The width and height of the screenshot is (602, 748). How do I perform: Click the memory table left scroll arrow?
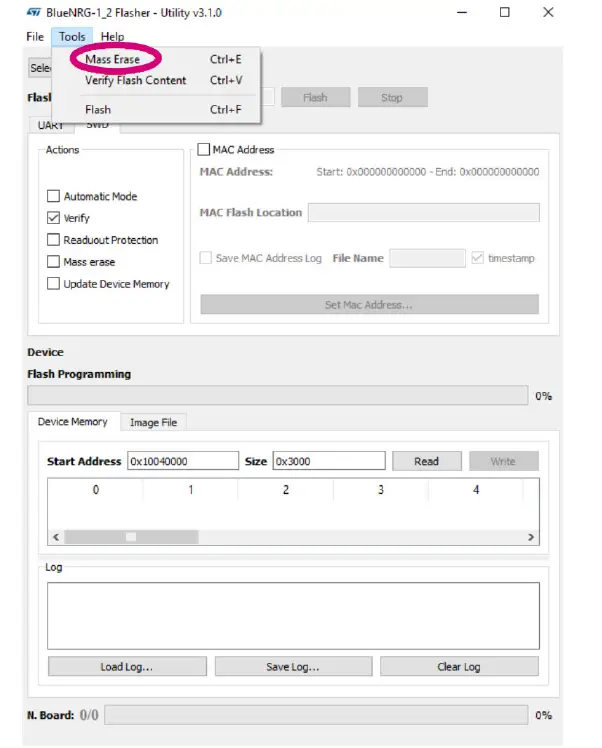pyautogui.click(x=56, y=537)
